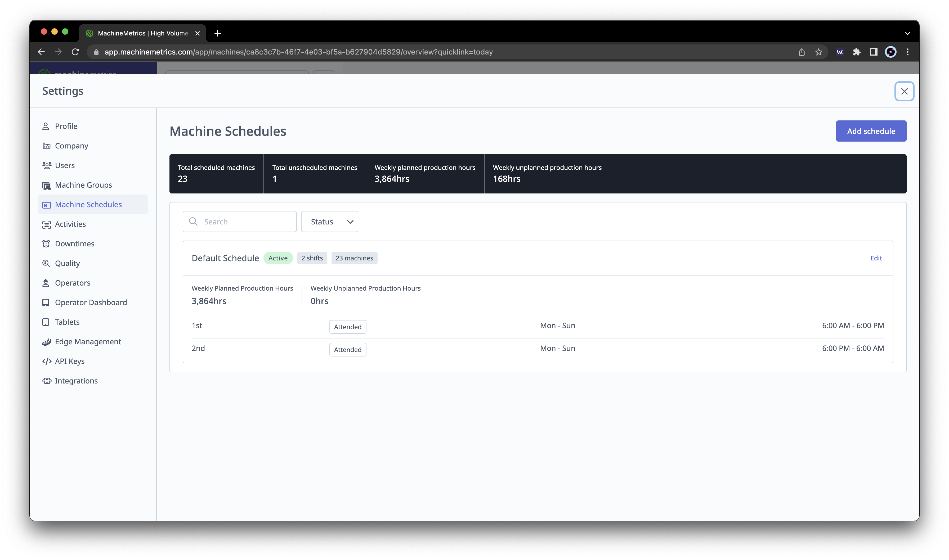Click the Machine Schedules calendar icon
949x560 pixels.
(x=46, y=205)
